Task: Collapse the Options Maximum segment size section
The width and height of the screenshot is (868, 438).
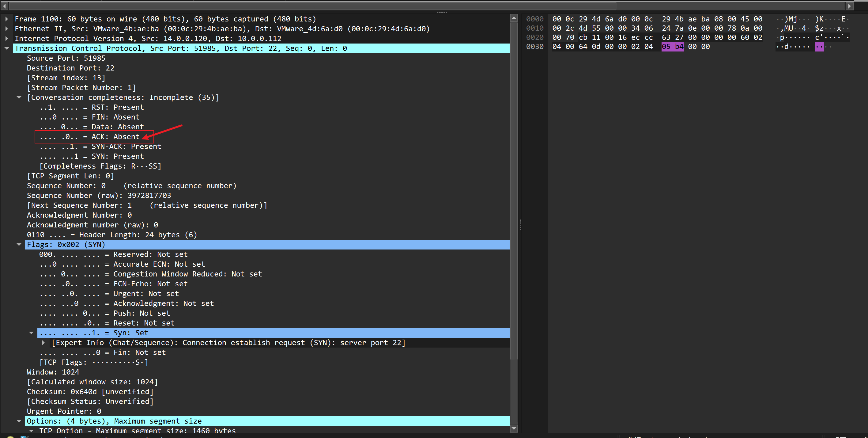Action: coord(19,421)
